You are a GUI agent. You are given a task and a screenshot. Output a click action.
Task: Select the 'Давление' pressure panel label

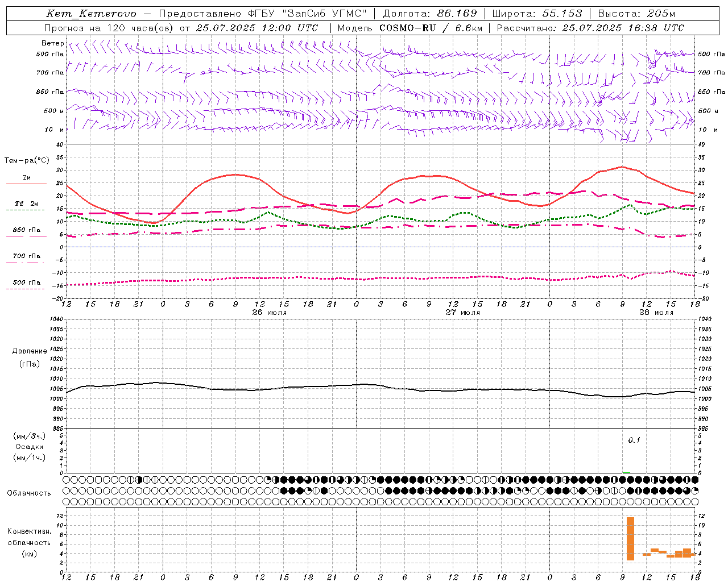click(30, 351)
